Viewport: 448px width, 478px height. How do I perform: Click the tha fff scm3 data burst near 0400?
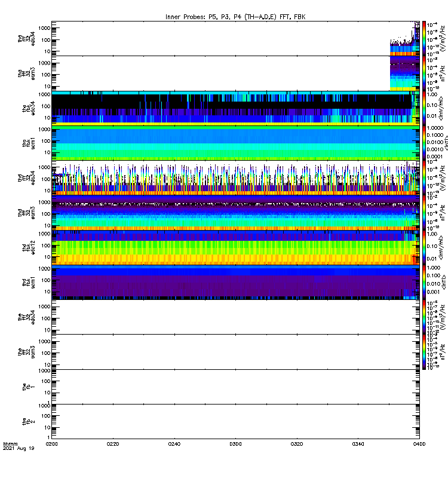pyautogui.click(x=405, y=73)
